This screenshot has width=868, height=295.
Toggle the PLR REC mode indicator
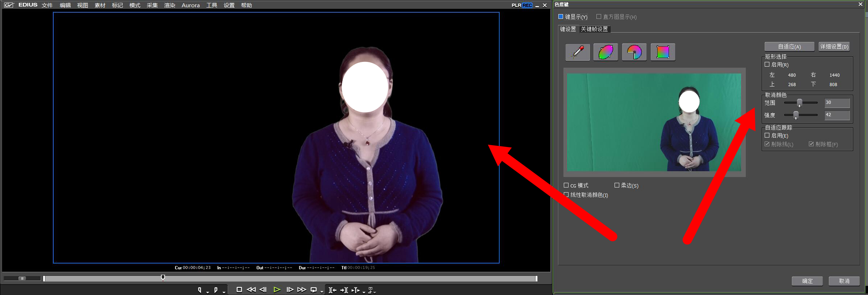[x=522, y=5]
